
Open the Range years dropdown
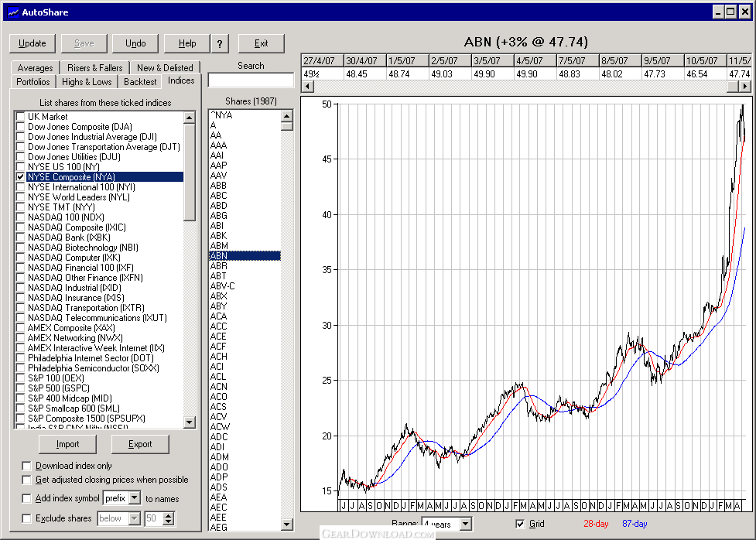(465, 524)
